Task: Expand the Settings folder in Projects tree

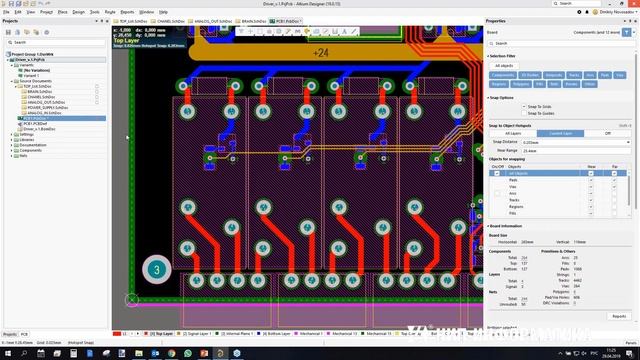Action: (12, 134)
